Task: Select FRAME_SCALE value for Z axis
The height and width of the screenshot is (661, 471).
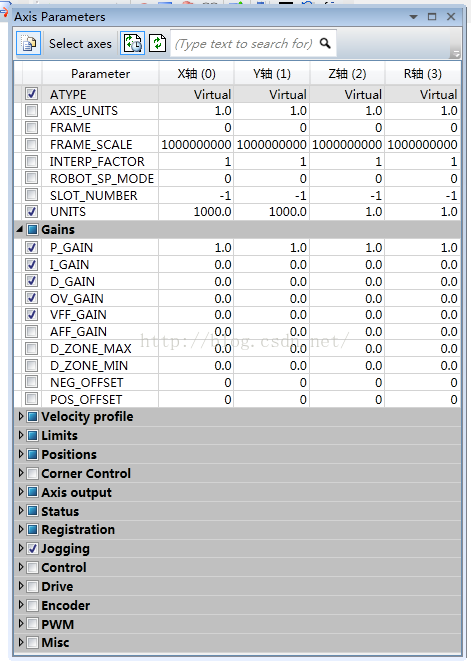Action: [x=347, y=145]
